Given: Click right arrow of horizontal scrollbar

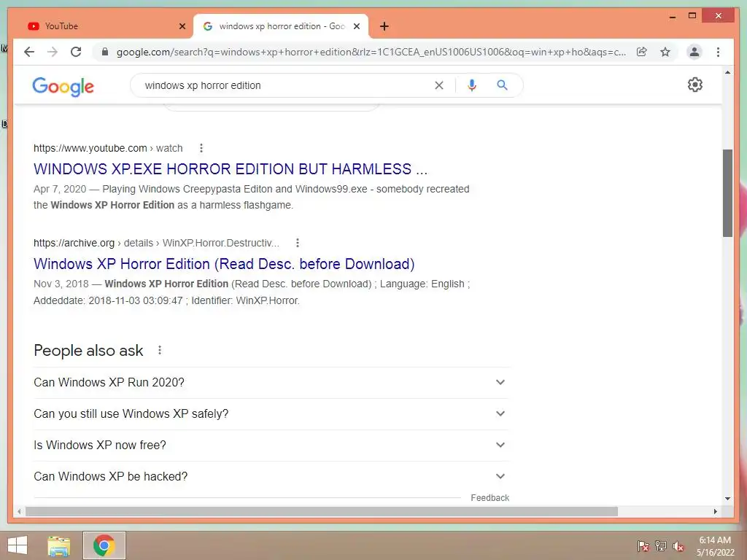Looking at the screenshot, I should click(715, 511).
